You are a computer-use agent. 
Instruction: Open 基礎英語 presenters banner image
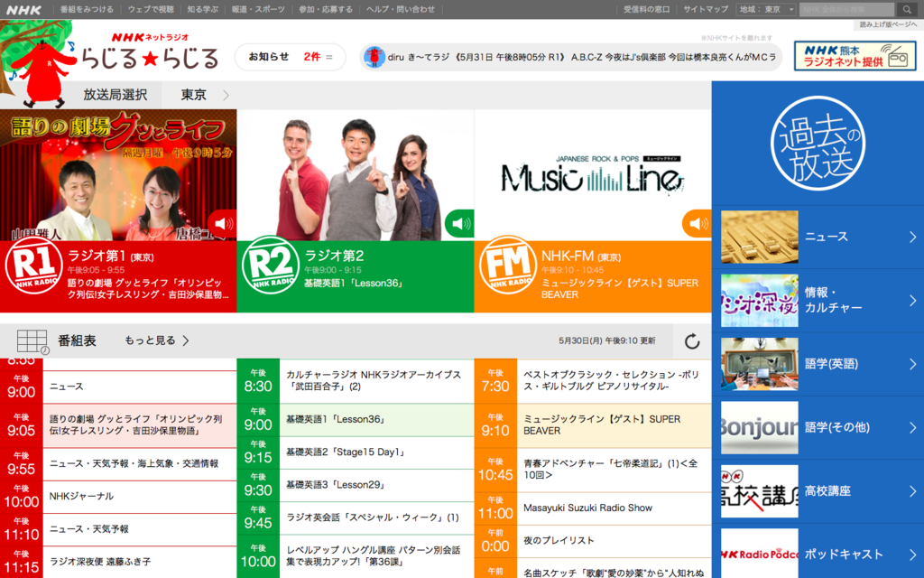(x=356, y=175)
